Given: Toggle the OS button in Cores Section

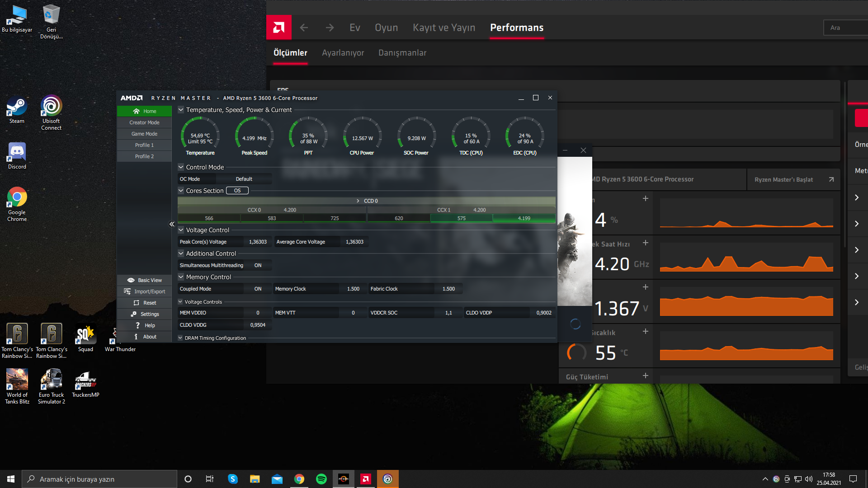Looking at the screenshot, I should tap(237, 191).
